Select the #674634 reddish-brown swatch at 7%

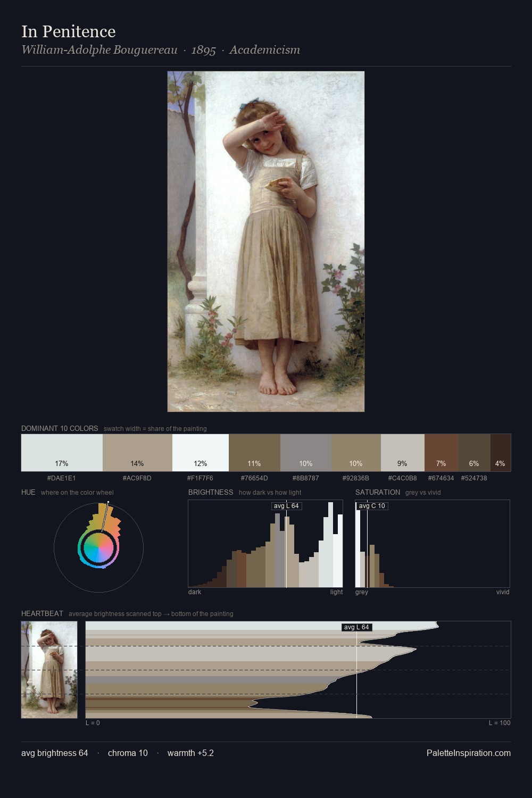pos(442,453)
